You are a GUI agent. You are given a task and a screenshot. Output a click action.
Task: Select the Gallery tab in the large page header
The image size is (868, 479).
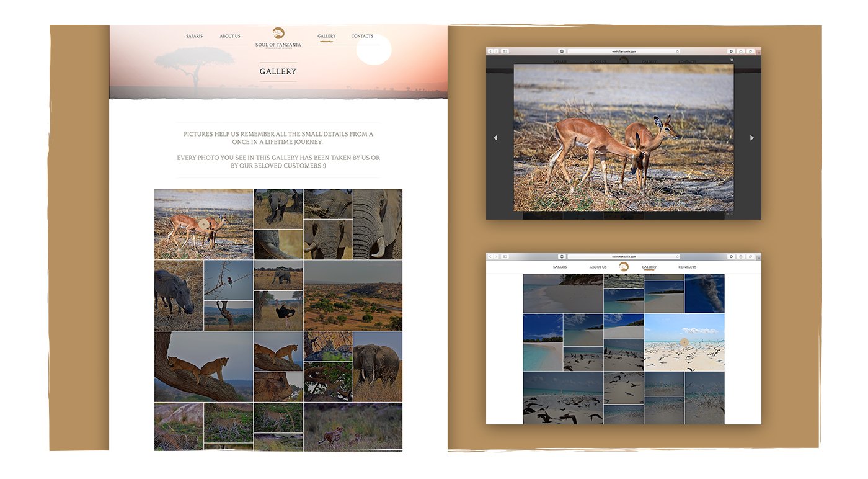[326, 36]
